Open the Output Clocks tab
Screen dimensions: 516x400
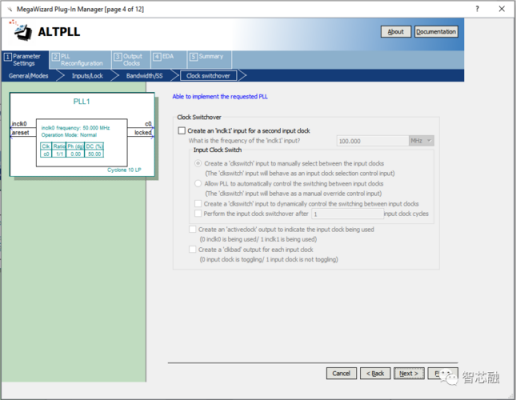coord(131,60)
